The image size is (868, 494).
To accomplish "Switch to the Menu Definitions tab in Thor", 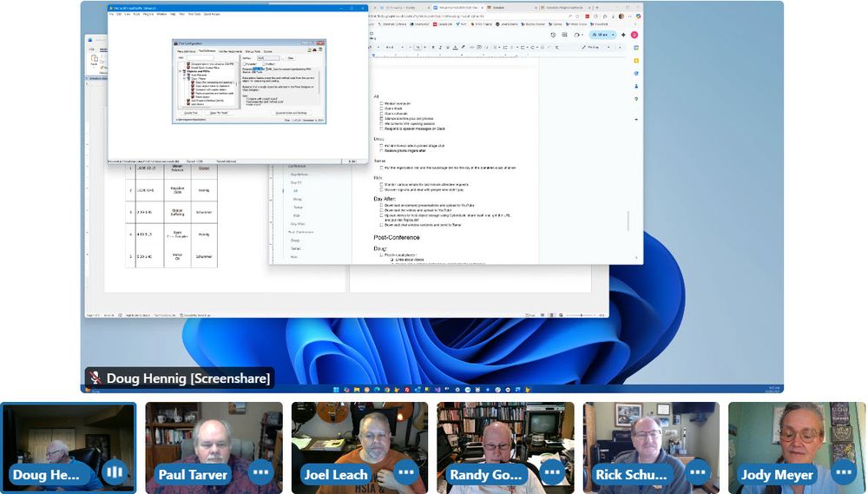I will pos(186,51).
